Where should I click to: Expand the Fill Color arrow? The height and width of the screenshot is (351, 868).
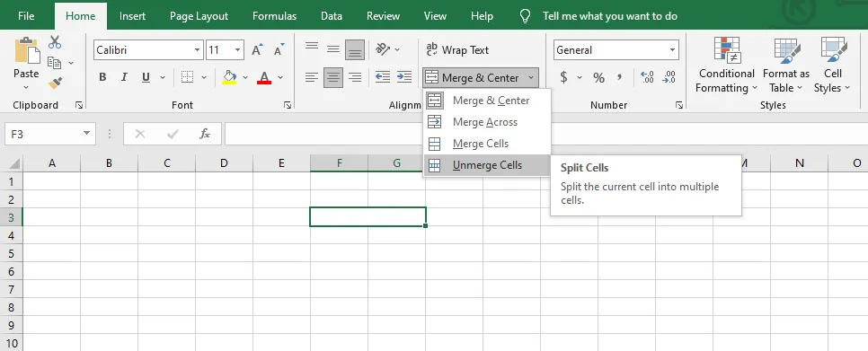(x=245, y=77)
